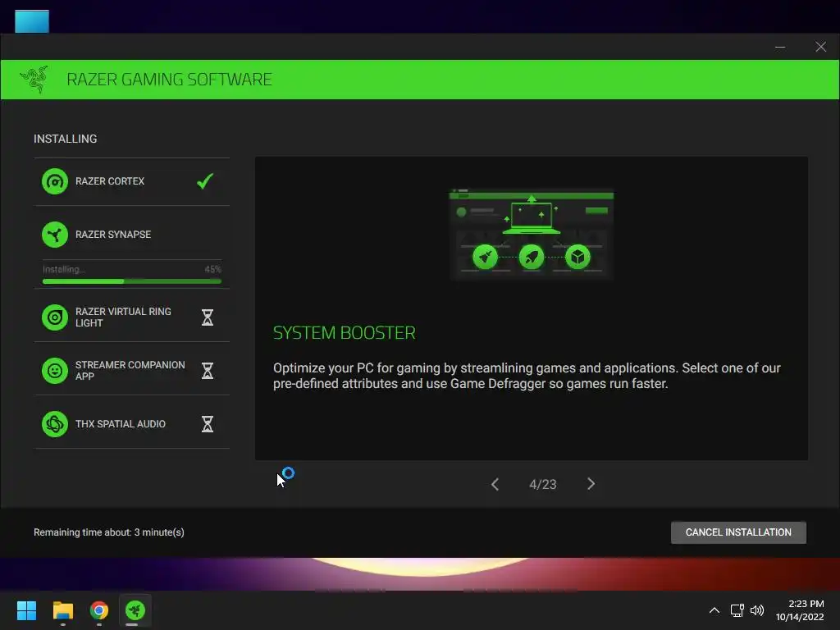Click the RAZER VIRTUAL RING LIGHT label
This screenshot has width=840, height=630.
123,317
